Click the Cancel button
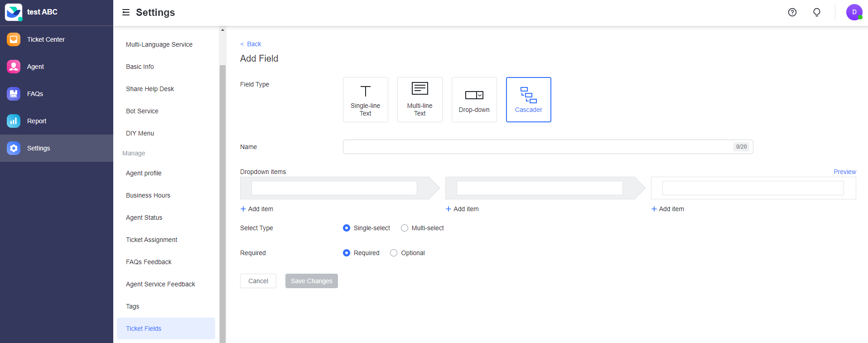Image resolution: width=868 pixels, height=343 pixels. (258, 281)
